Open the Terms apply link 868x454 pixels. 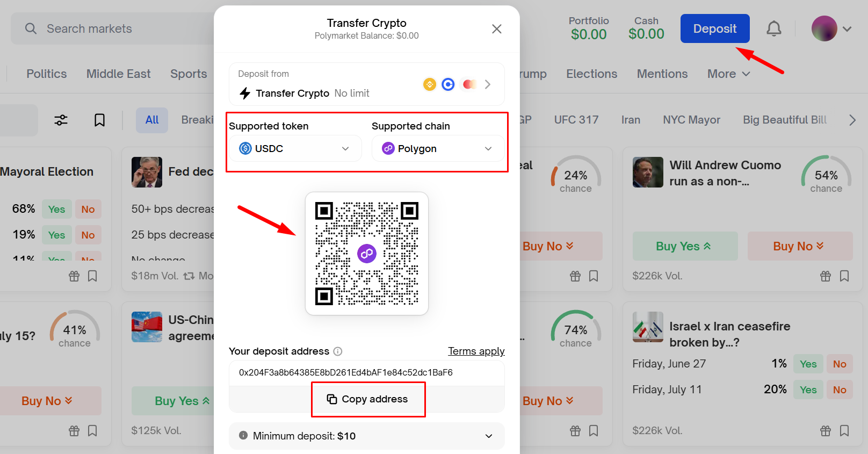476,351
